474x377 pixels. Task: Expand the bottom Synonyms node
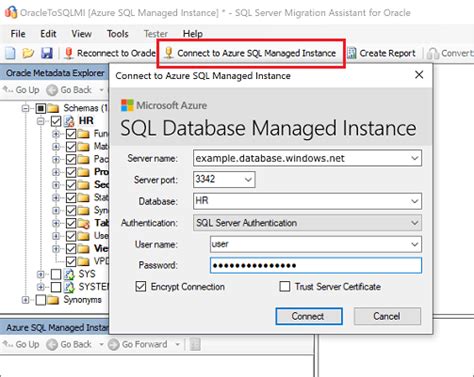pyautogui.click(x=25, y=300)
